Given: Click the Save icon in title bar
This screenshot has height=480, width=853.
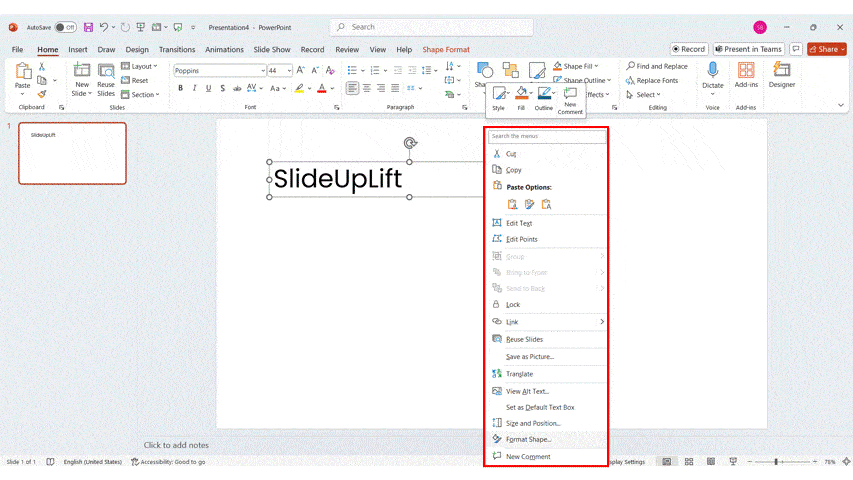Looking at the screenshot, I should click(x=88, y=27).
